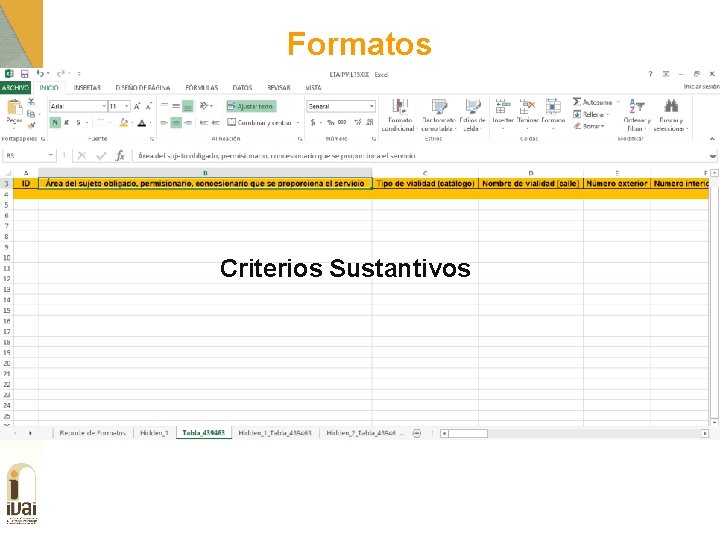Click the Combinar y centrar button
Image resolution: width=720 pixels, height=540 pixels.
click(260, 123)
